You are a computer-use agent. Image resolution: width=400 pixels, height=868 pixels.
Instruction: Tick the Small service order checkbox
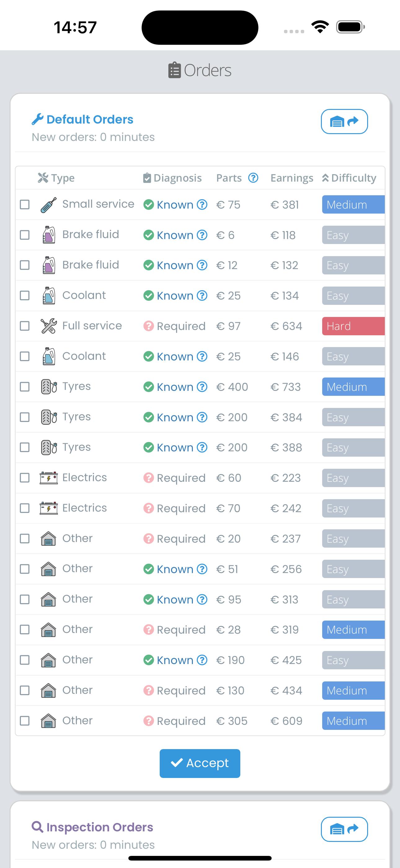pyautogui.click(x=24, y=205)
